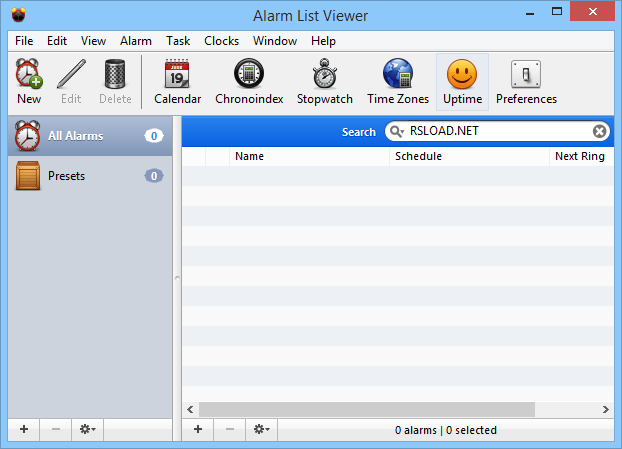This screenshot has height=449, width=622.
Task: Open the Window menu
Action: (275, 41)
